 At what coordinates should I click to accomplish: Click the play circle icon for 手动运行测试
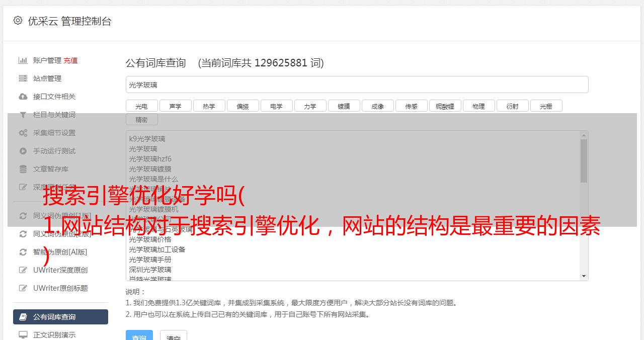(x=23, y=151)
